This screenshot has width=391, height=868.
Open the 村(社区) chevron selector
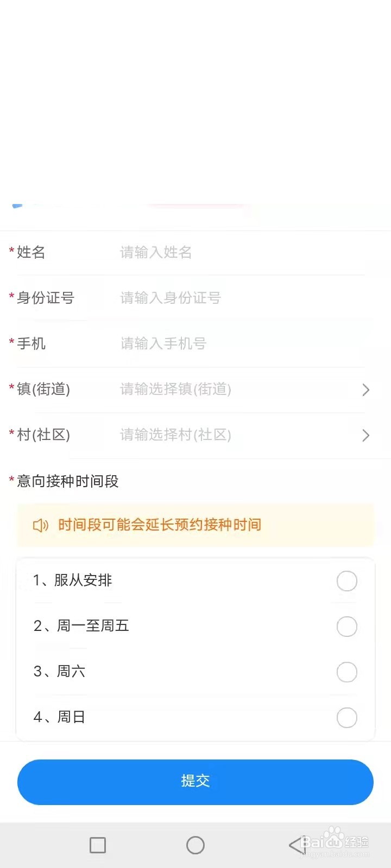(366, 435)
